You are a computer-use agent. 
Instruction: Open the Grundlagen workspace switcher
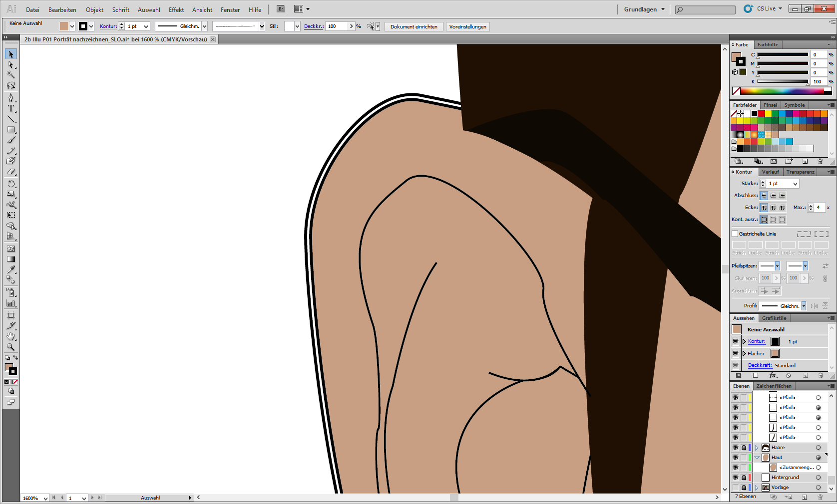[643, 9]
